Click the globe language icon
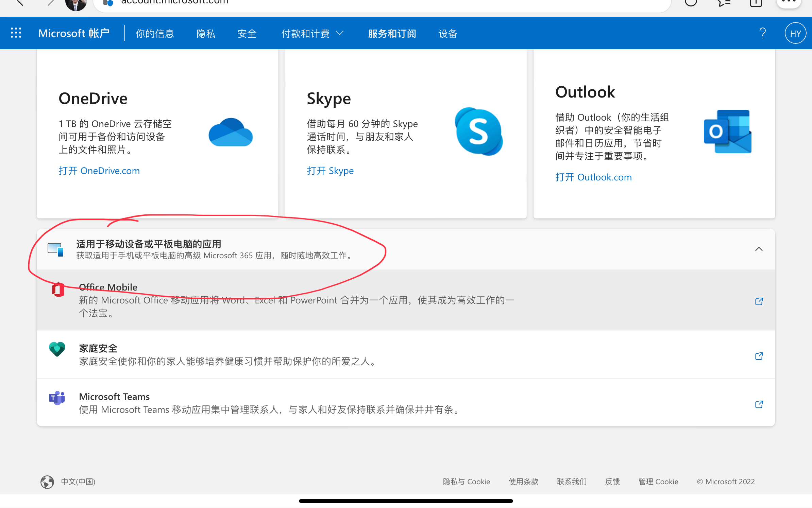Viewport: 812px width, 508px height. coord(47,481)
